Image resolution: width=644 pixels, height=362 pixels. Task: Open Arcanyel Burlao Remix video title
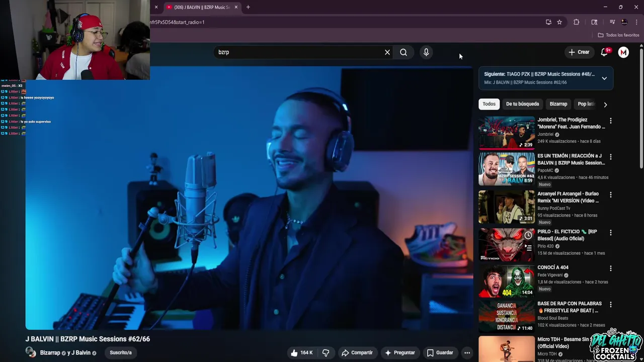click(x=568, y=197)
